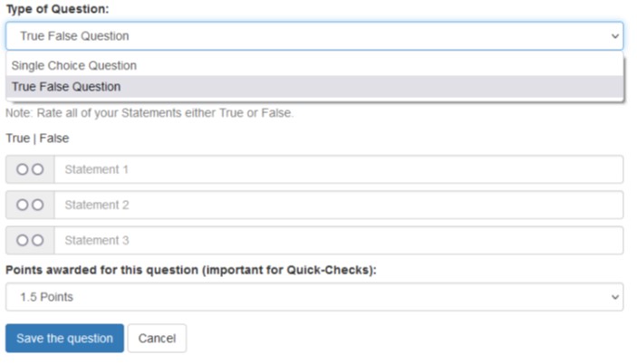Mark Statement 2 as False

pos(38,205)
